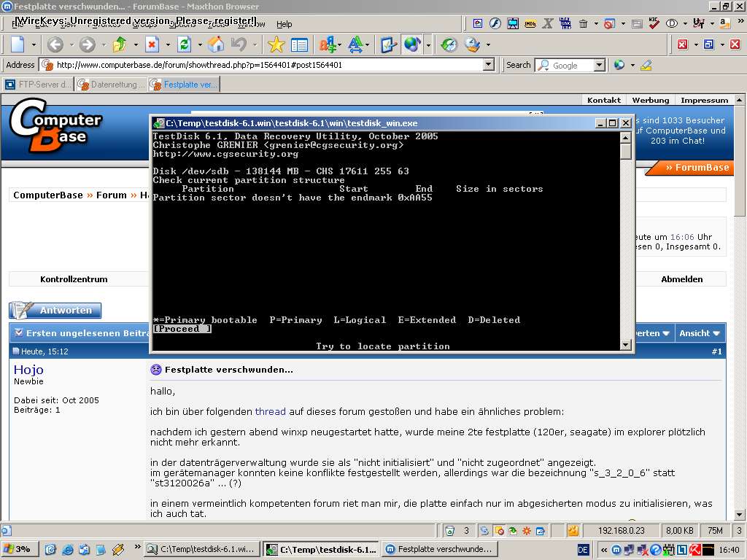Expand the Ansicht dropdown in thread bar
The width and height of the screenshot is (747, 560).
click(700, 333)
